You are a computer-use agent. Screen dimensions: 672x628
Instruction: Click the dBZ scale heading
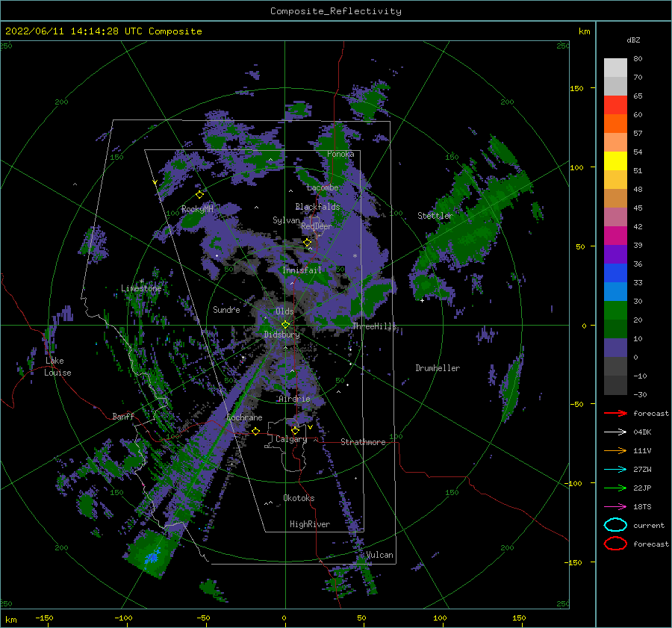[x=633, y=40]
